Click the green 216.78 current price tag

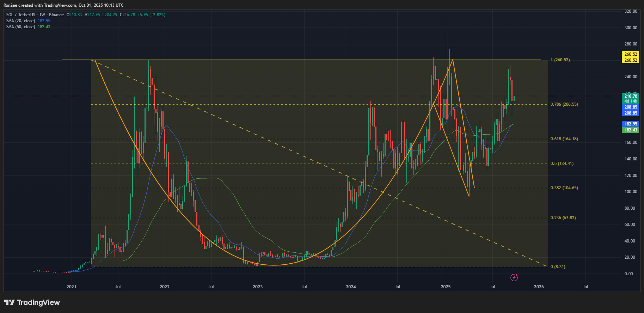631,96
